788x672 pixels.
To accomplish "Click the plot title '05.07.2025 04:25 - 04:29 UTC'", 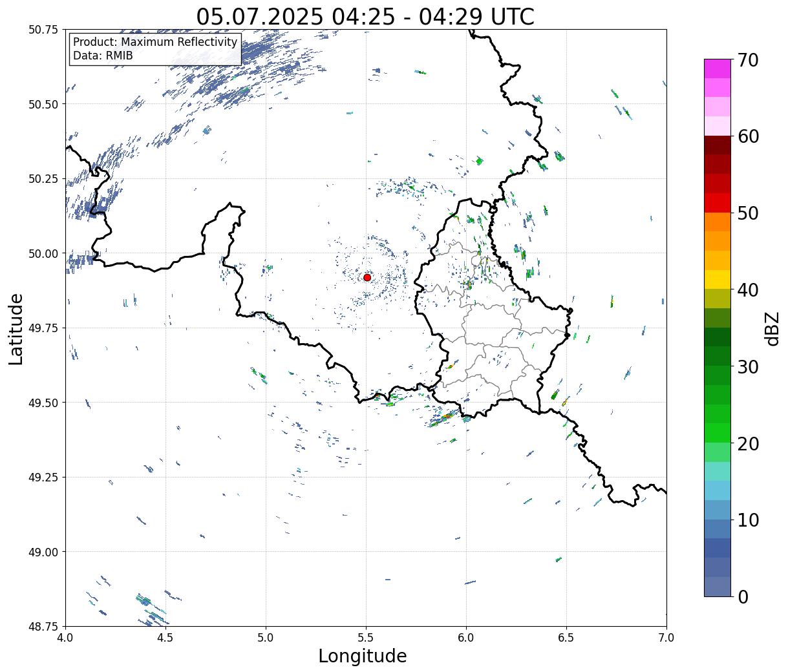I will pyautogui.click(x=365, y=16).
